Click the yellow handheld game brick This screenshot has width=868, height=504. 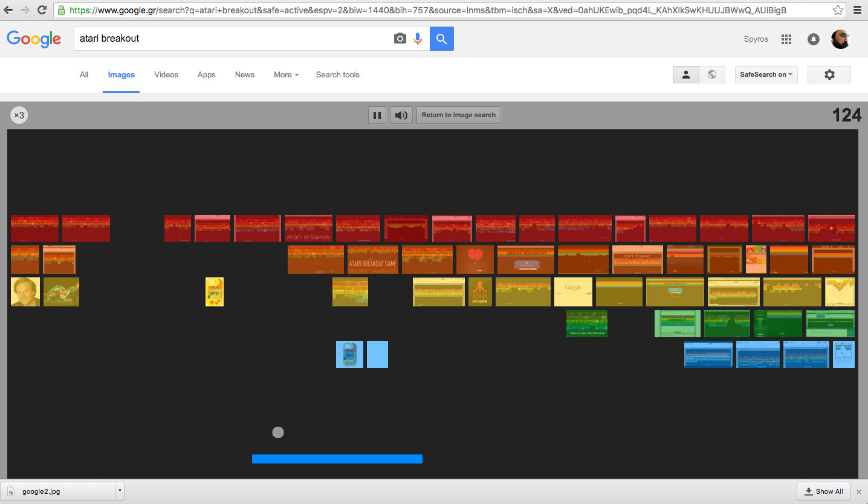click(x=215, y=292)
